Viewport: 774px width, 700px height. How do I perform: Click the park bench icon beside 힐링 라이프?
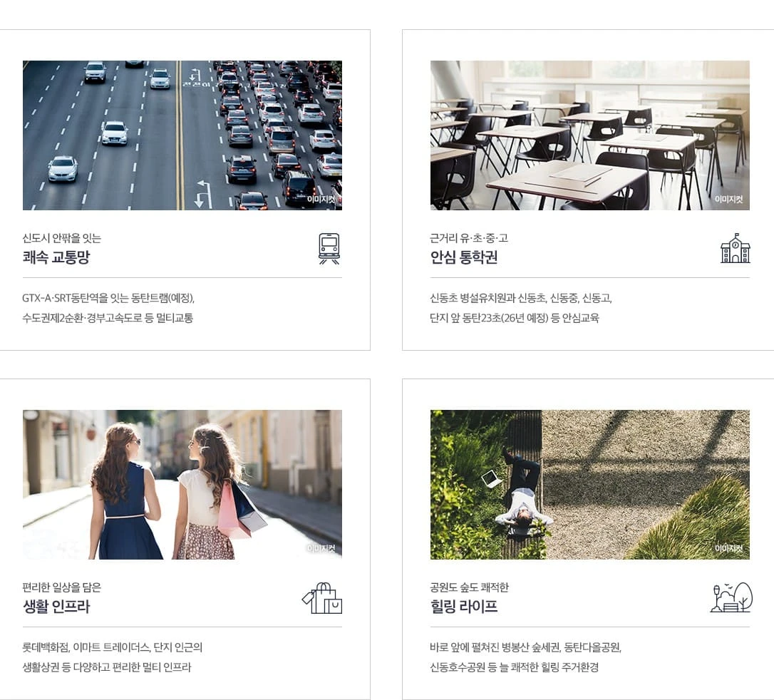tap(731, 597)
